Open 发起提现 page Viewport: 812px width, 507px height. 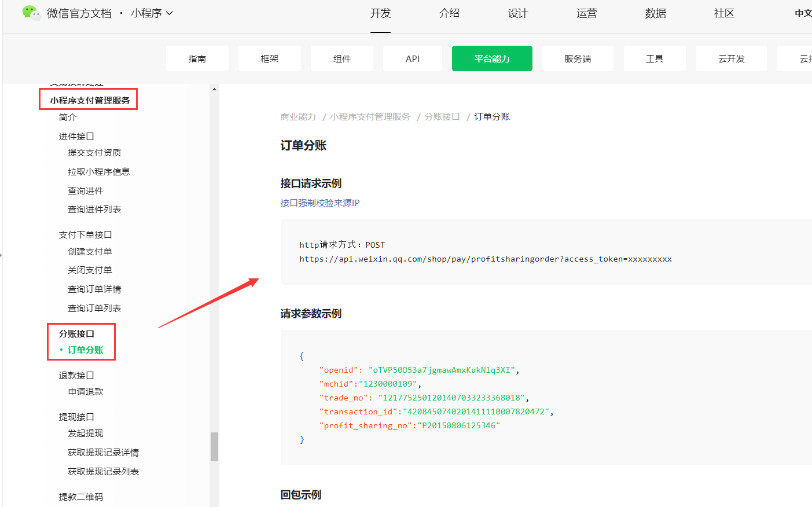coord(86,433)
